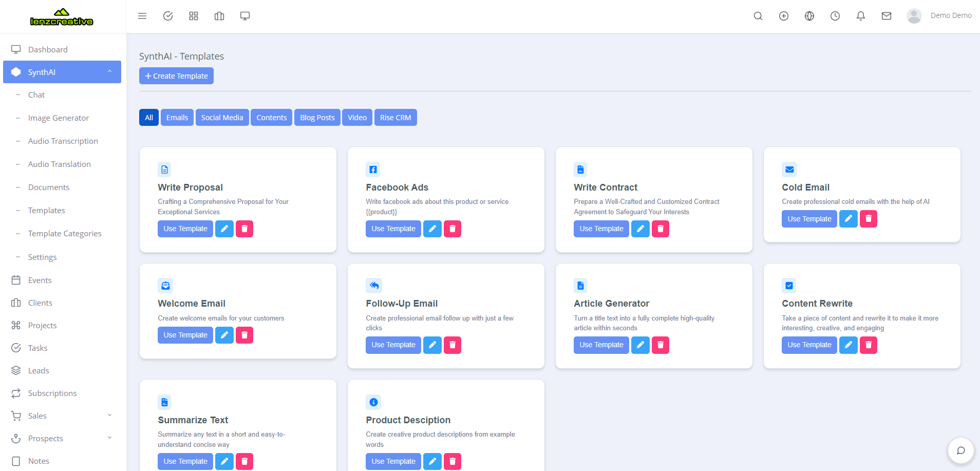Open the search icon in the top bar
Screen dimensions: 980x471
758,16
